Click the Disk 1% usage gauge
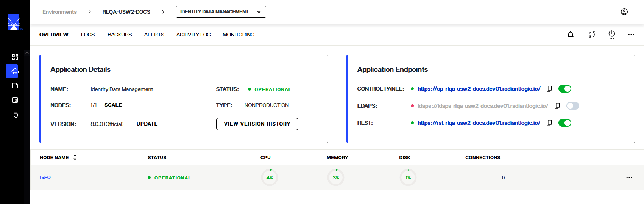Viewport: 644px width, 204px height. [408, 177]
